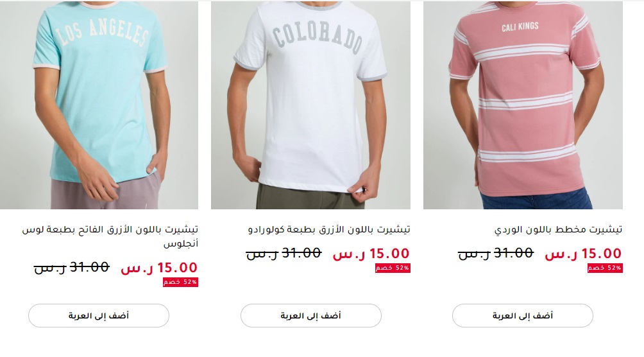The image size is (644, 357).
Task: Add the pink striped t-shirt to cart
Action: [x=523, y=316]
